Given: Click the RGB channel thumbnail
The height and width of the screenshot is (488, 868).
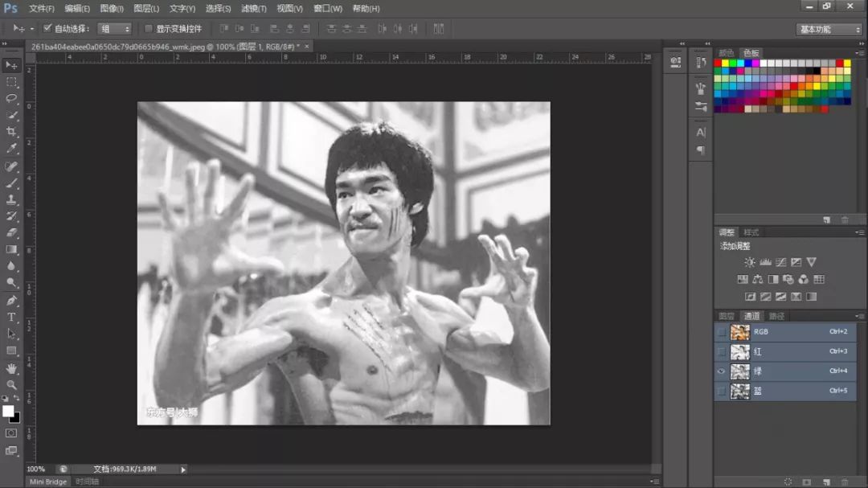Looking at the screenshot, I should click(x=739, y=332).
